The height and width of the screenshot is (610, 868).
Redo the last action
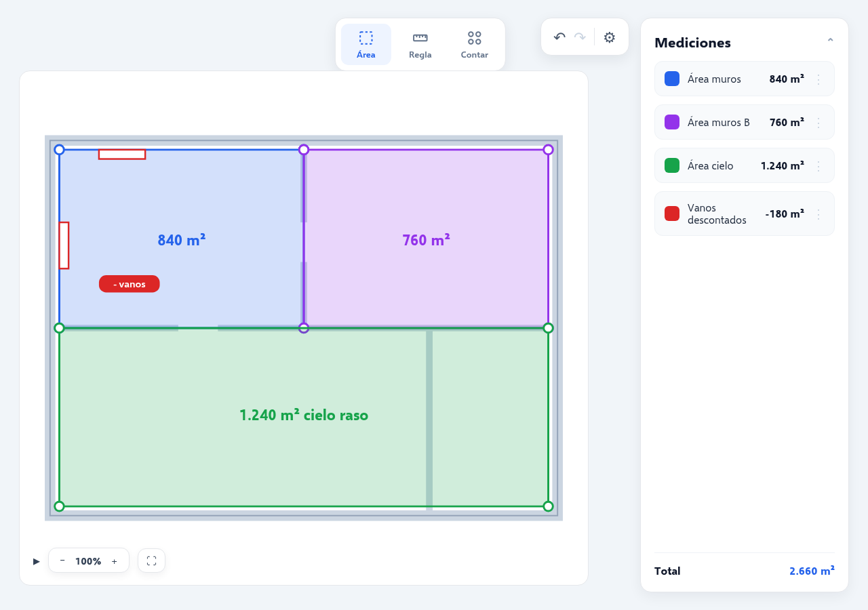coord(580,37)
